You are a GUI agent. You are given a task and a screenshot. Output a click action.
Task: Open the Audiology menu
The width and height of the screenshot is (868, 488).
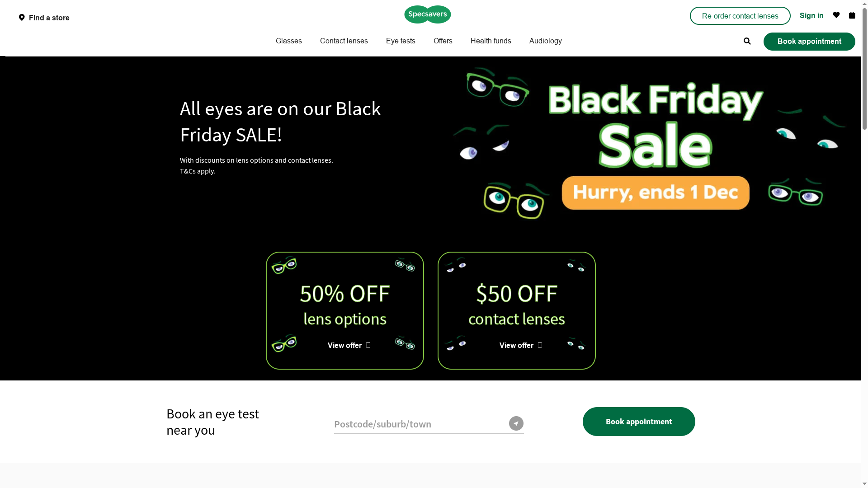point(545,41)
